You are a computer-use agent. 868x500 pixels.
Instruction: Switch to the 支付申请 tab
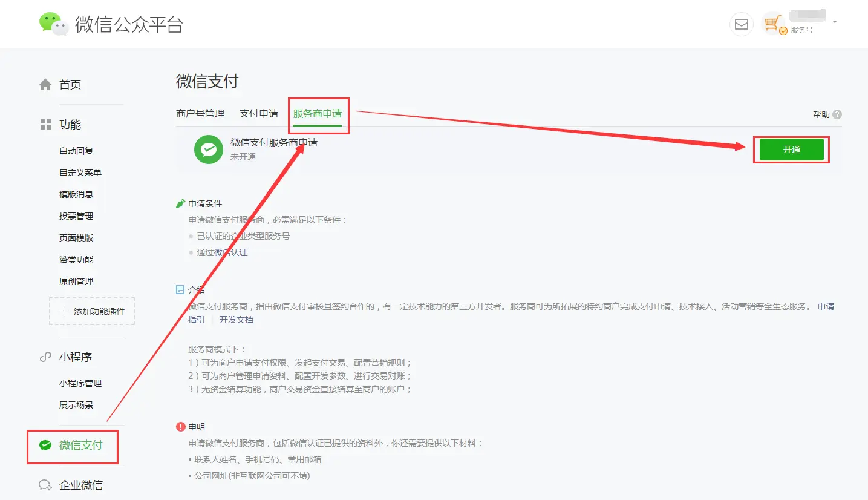coord(259,113)
